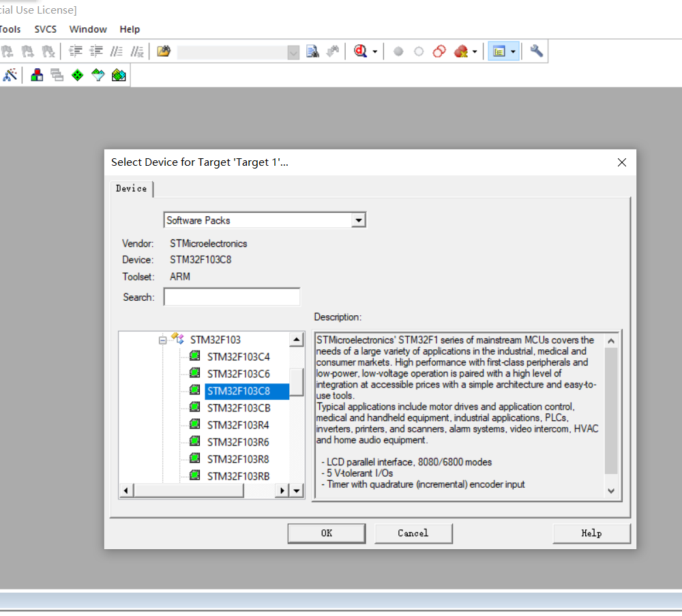
Task: Click the incremental find binoculars icon
Action: tap(333, 51)
